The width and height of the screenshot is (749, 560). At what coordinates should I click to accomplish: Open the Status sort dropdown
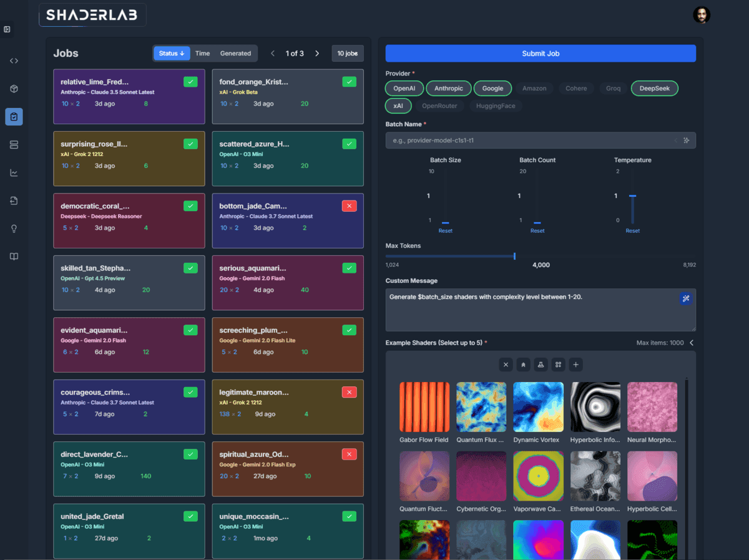[x=172, y=53]
